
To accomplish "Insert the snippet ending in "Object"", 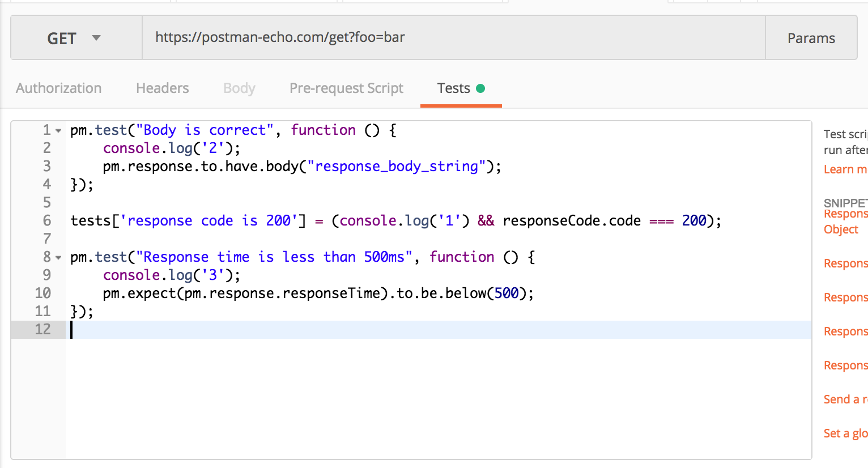I will pos(845,222).
